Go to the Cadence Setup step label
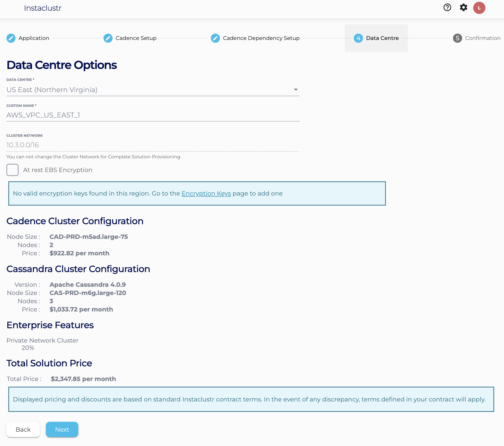Screen dimensions: 504x446 [x=136, y=38]
